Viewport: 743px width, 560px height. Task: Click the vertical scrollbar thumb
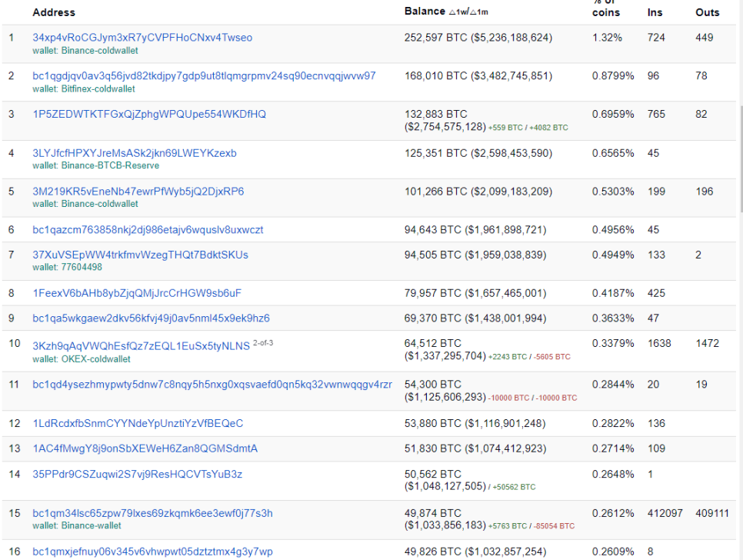point(740,158)
